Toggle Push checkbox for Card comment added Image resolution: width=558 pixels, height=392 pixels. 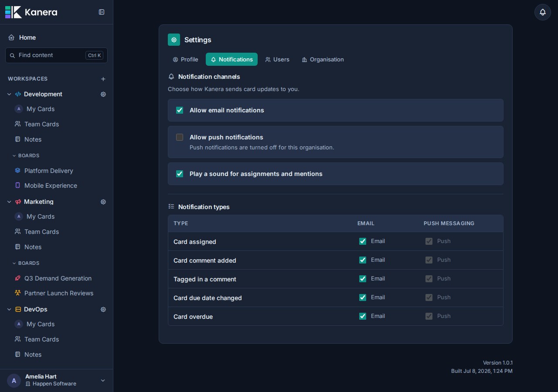coord(429,260)
